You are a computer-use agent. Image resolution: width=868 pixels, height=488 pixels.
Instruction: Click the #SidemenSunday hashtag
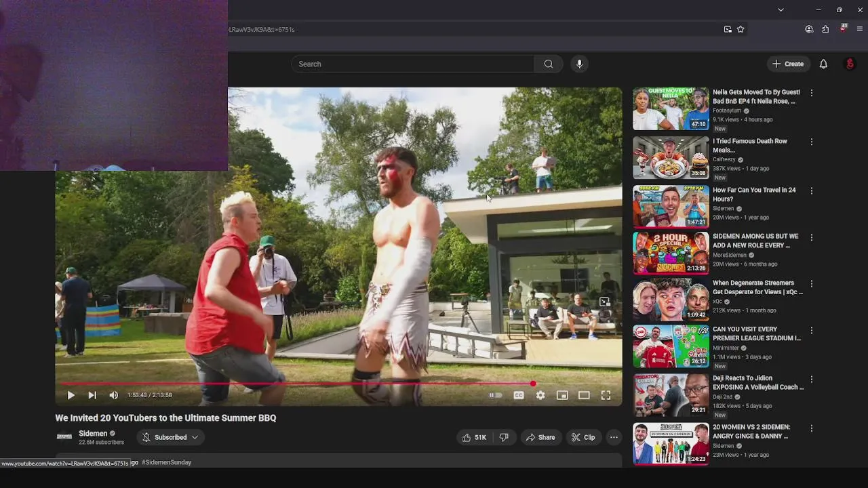167,462
